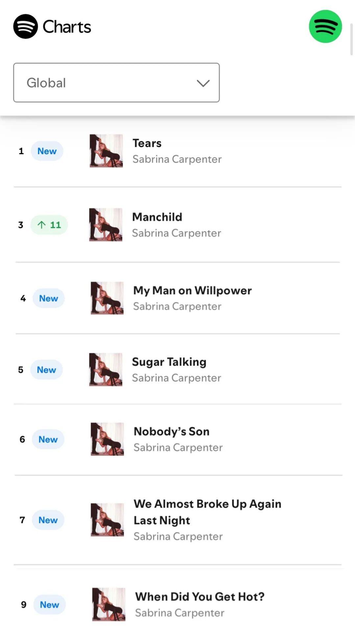The width and height of the screenshot is (355, 644).
Task: Open the green Spotify profile icon
Action: click(325, 26)
